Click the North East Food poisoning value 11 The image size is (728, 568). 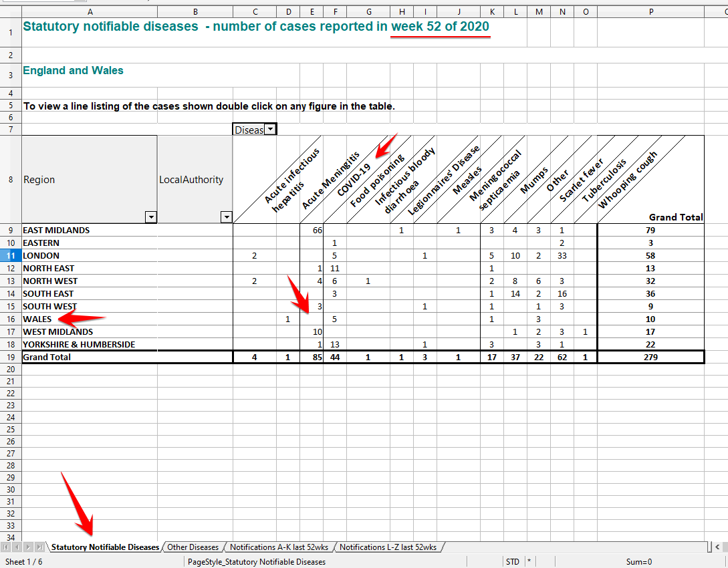(x=335, y=268)
